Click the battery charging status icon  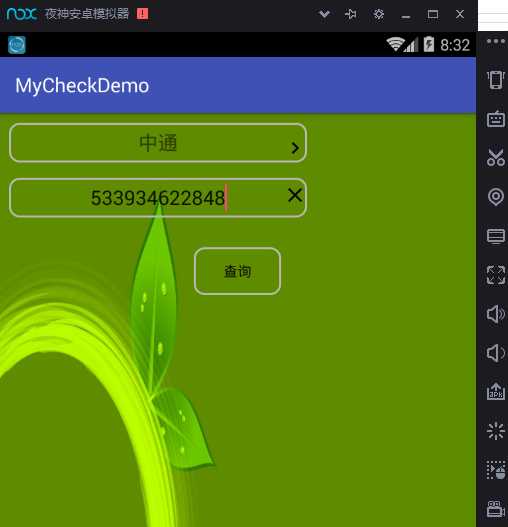(429, 44)
